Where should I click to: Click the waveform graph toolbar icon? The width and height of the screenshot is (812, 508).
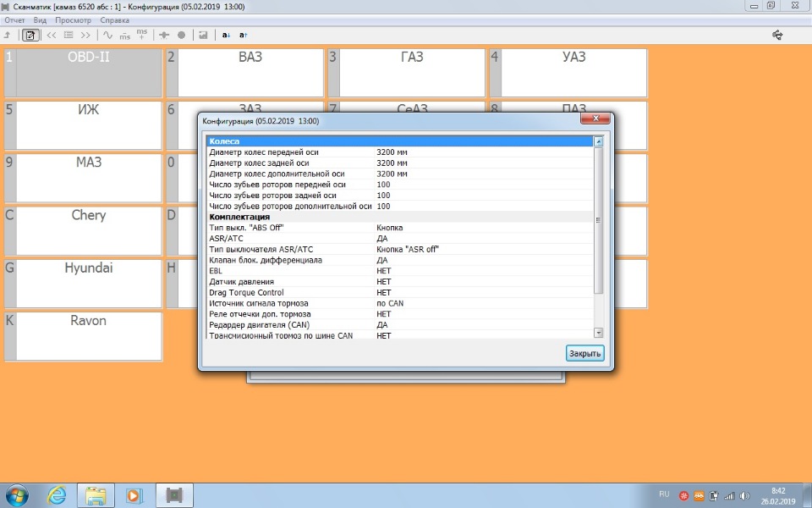click(107, 36)
